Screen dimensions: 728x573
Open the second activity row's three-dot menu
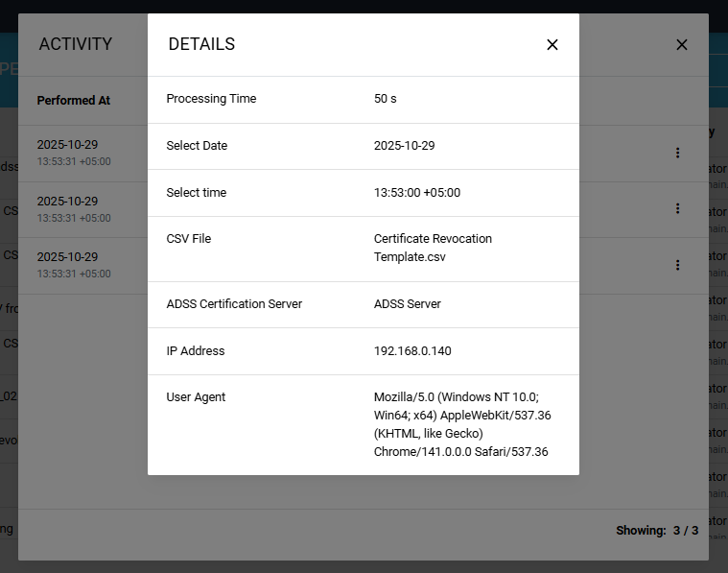tap(677, 208)
